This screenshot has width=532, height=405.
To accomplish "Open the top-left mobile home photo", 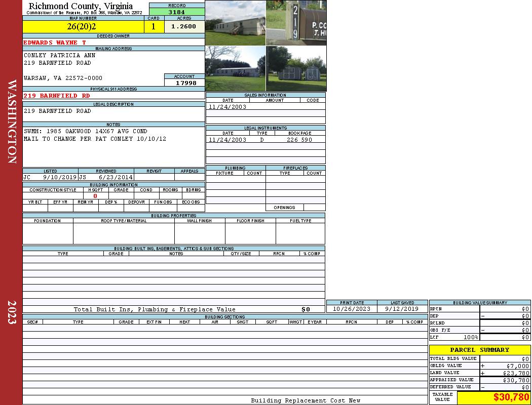I will (235, 23).
